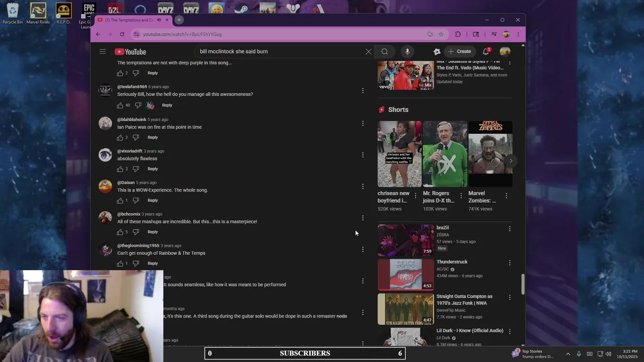Open Lil Durk I Know video title

[x=470, y=330]
